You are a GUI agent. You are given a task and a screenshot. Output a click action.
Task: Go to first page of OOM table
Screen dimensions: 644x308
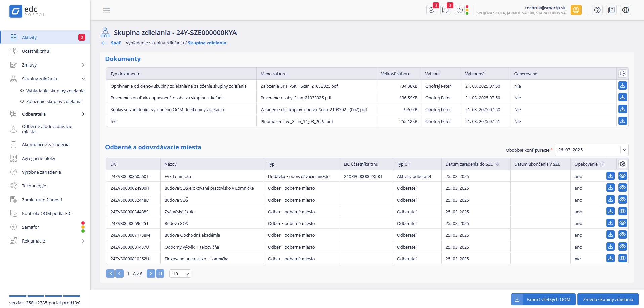(110, 274)
